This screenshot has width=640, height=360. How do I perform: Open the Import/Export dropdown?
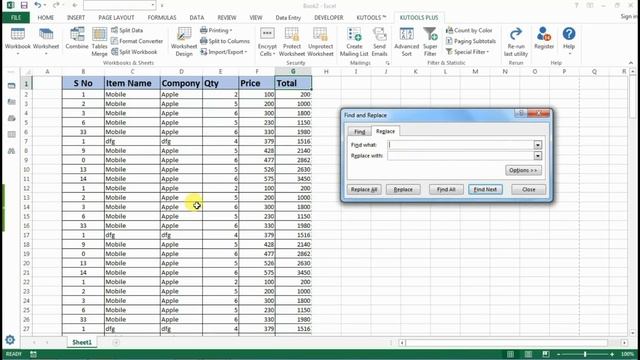click(x=224, y=52)
